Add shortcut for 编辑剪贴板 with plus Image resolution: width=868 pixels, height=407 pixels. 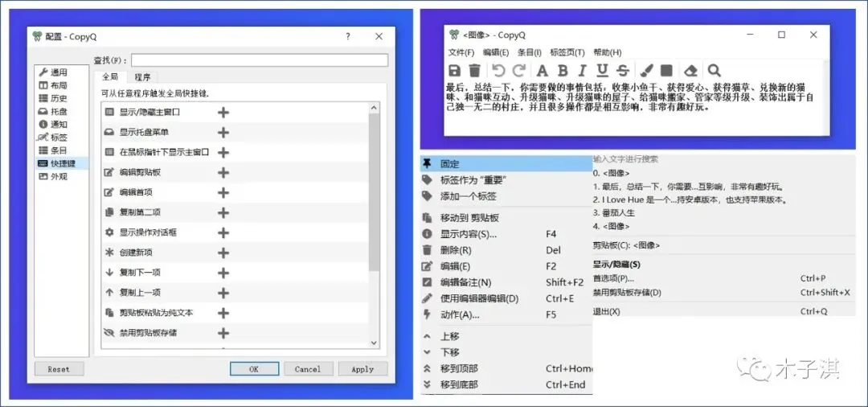click(x=223, y=173)
